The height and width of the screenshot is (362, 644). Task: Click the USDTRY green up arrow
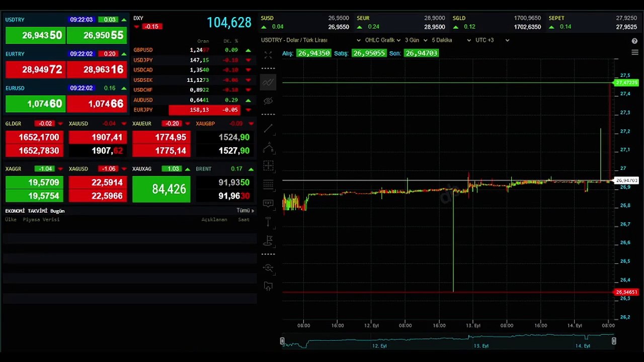click(x=124, y=20)
